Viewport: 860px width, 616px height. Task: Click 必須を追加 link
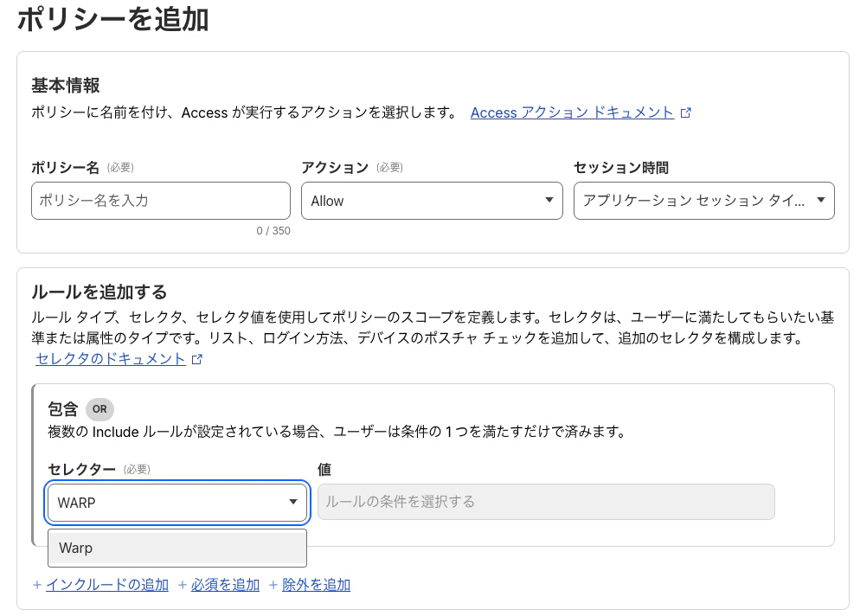point(225,585)
